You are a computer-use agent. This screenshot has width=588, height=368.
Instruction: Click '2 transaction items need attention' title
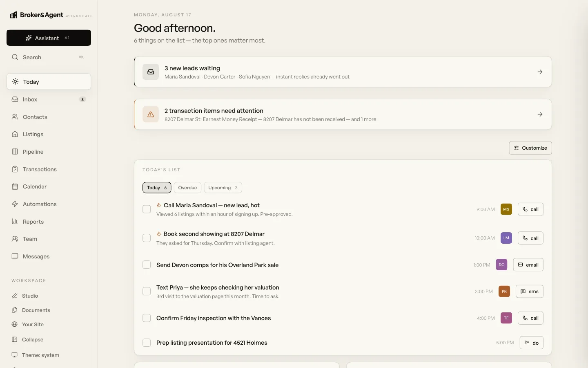point(214,111)
